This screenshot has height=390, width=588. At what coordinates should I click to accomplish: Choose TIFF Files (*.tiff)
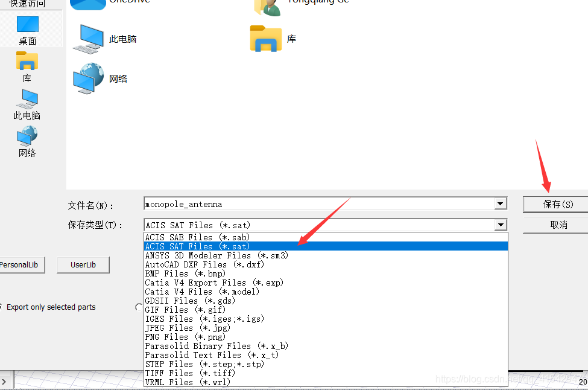pyautogui.click(x=326, y=373)
